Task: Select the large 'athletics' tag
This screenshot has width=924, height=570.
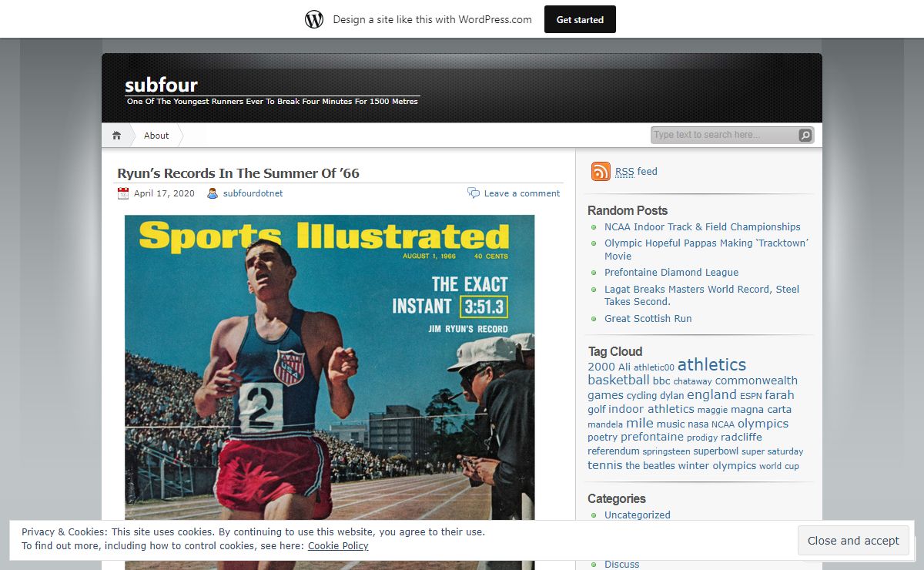Action: [x=711, y=364]
